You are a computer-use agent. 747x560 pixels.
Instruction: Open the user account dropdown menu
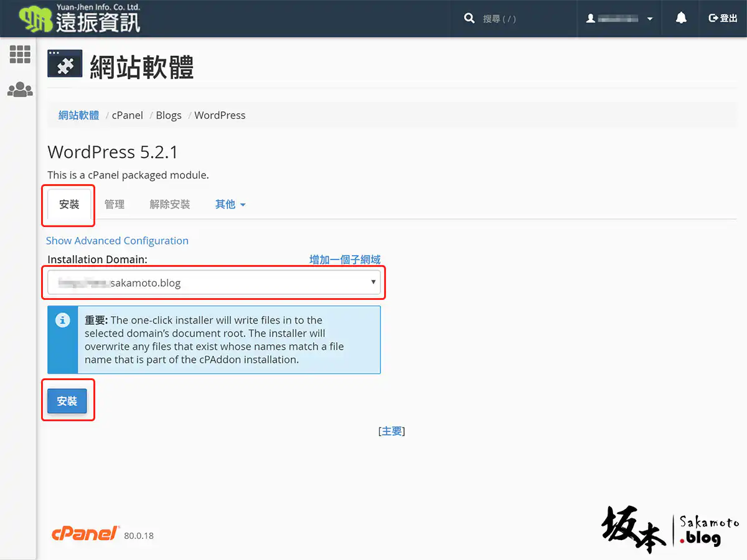pos(619,19)
